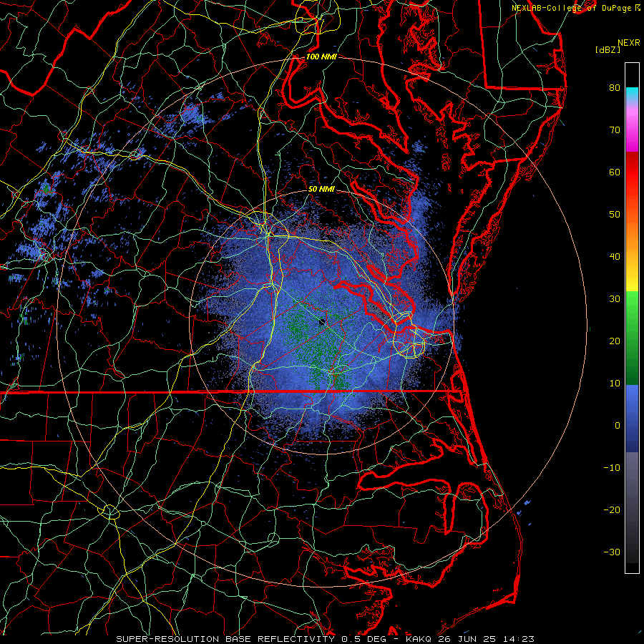644x644 pixels.
Task: Click the '70' value on the dBZ scale
Action: [615, 130]
